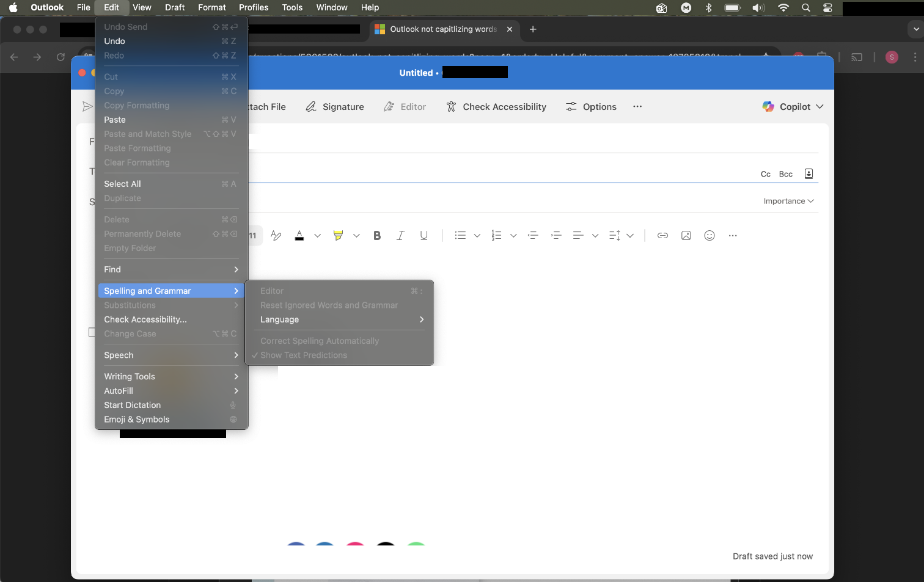Choose Undo from the Edit menu

pos(171,41)
